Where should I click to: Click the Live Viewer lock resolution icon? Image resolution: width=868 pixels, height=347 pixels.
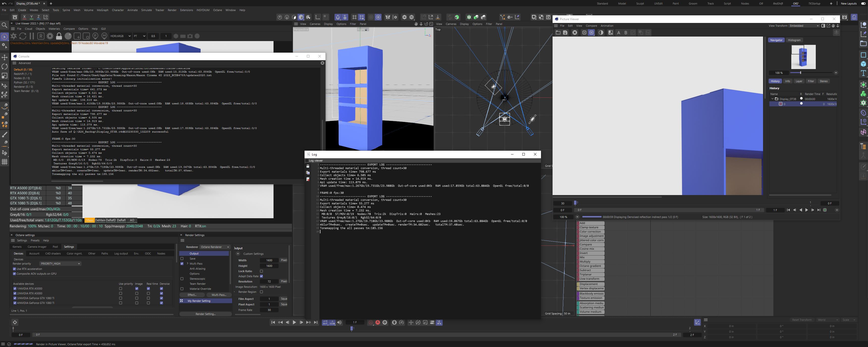tap(59, 36)
